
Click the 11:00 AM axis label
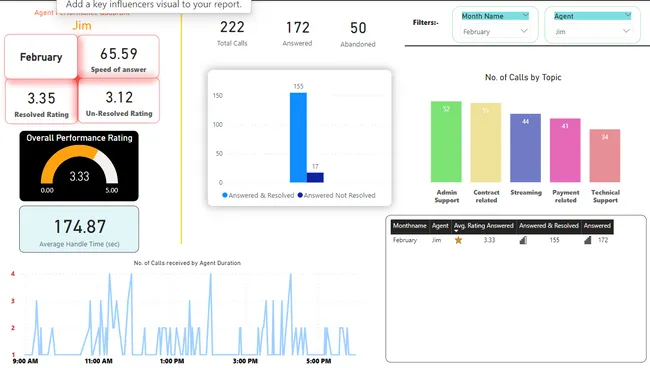99,361
